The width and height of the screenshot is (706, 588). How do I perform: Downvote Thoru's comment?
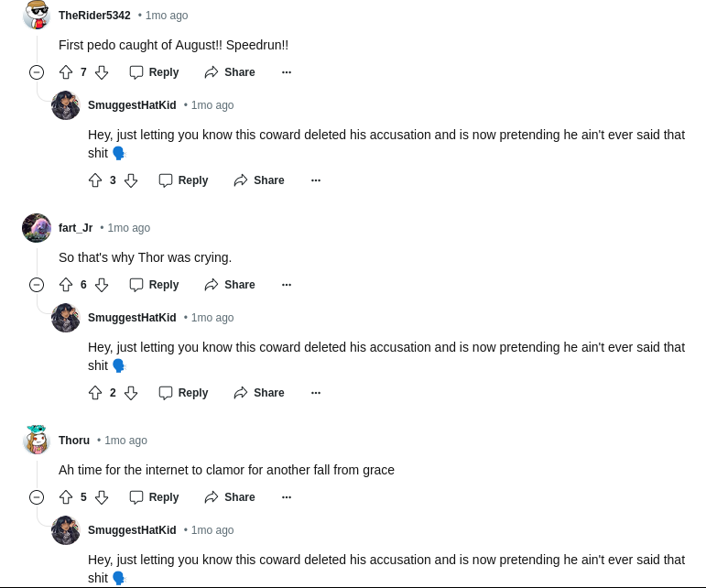coord(102,497)
